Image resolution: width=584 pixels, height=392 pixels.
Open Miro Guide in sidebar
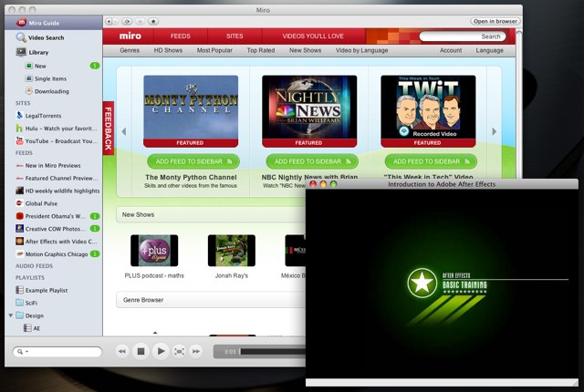click(x=53, y=23)
